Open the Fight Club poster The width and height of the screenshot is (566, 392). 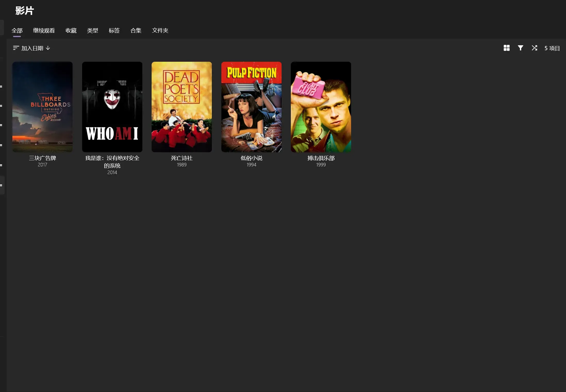[321, 107]
